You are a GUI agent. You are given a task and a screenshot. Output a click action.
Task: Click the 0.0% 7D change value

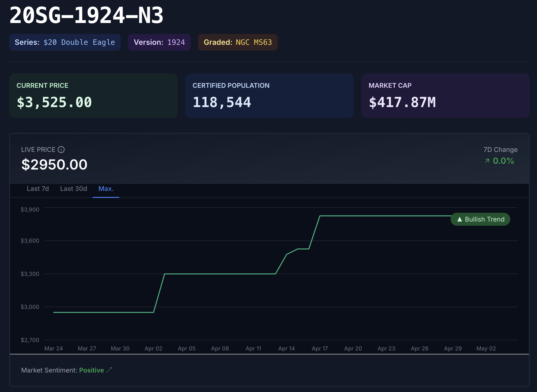point(503,161)
